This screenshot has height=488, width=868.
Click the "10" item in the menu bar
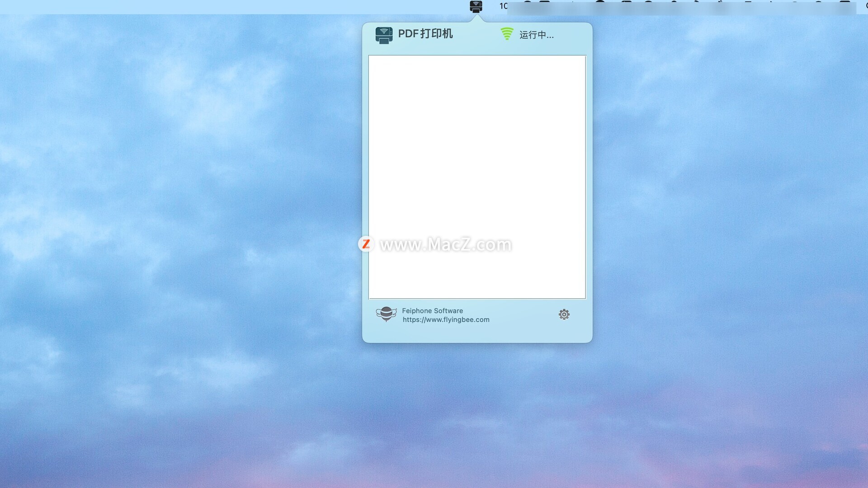click(x=503, y=6)
